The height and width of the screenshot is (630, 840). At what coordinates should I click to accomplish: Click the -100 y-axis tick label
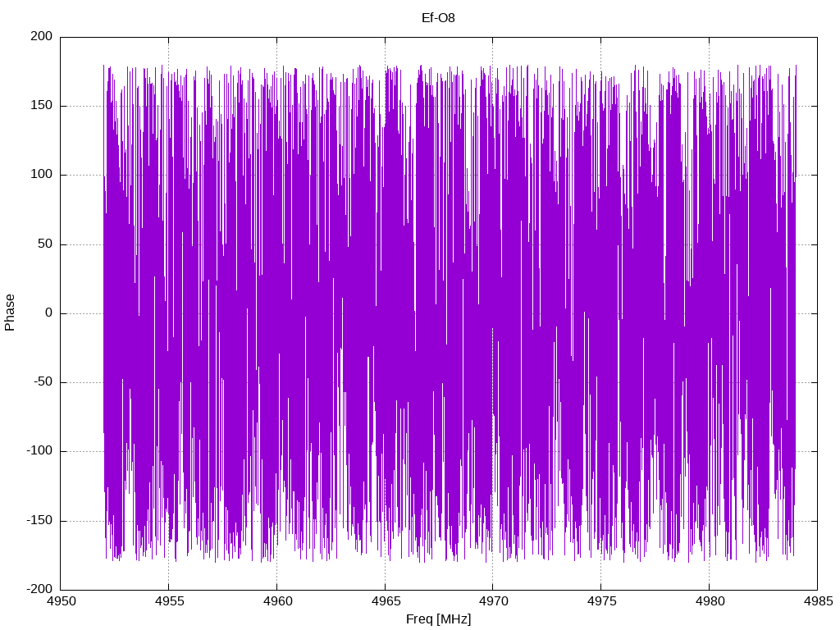point(39,450)
